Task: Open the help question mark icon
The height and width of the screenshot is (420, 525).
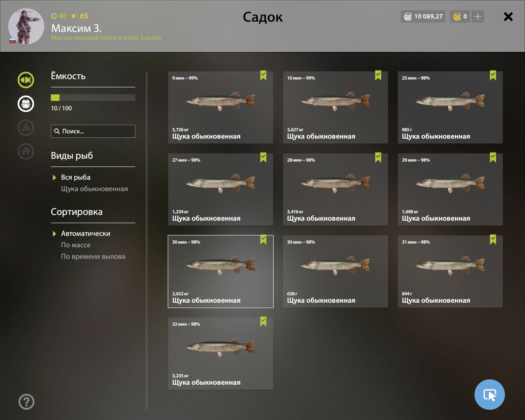Action: pos(27,402)
